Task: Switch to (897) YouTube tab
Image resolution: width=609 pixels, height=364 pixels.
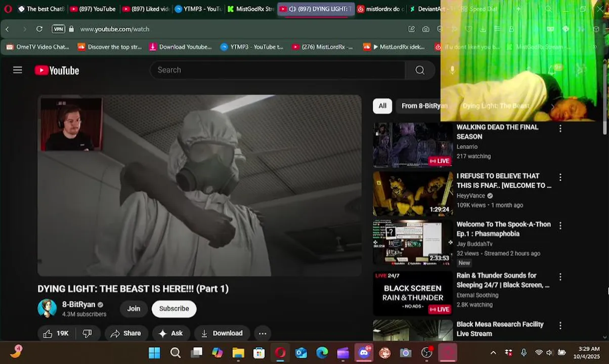Action: pyautogui.click(x=92, y=9)
